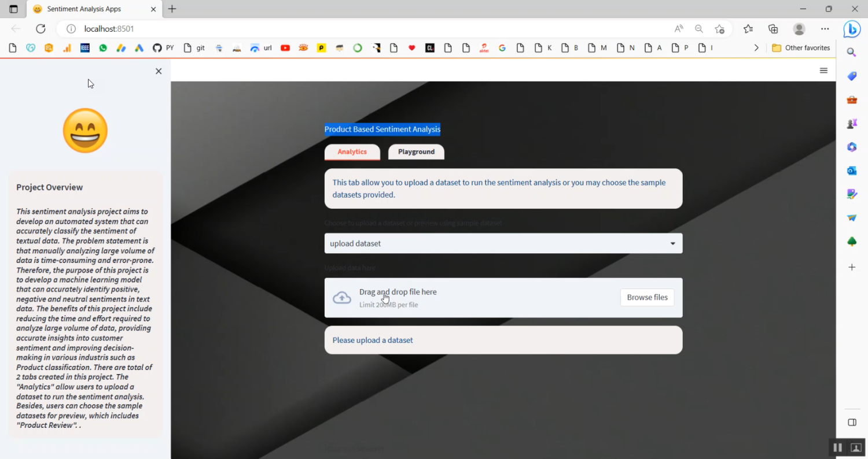868x459 pixels.
Task: Click the Product Based Sentiment Analysis heading
Action: click(x=382, y=129)
